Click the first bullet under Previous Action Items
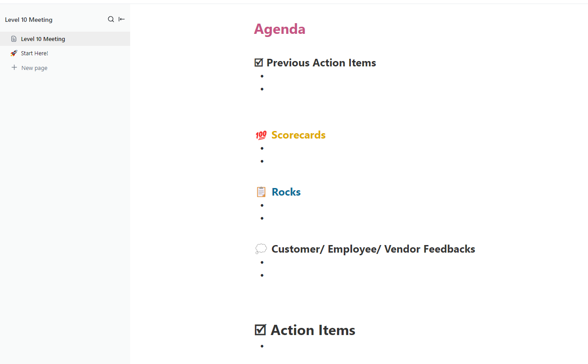This screenshot has width=588, height=364. 262,76
